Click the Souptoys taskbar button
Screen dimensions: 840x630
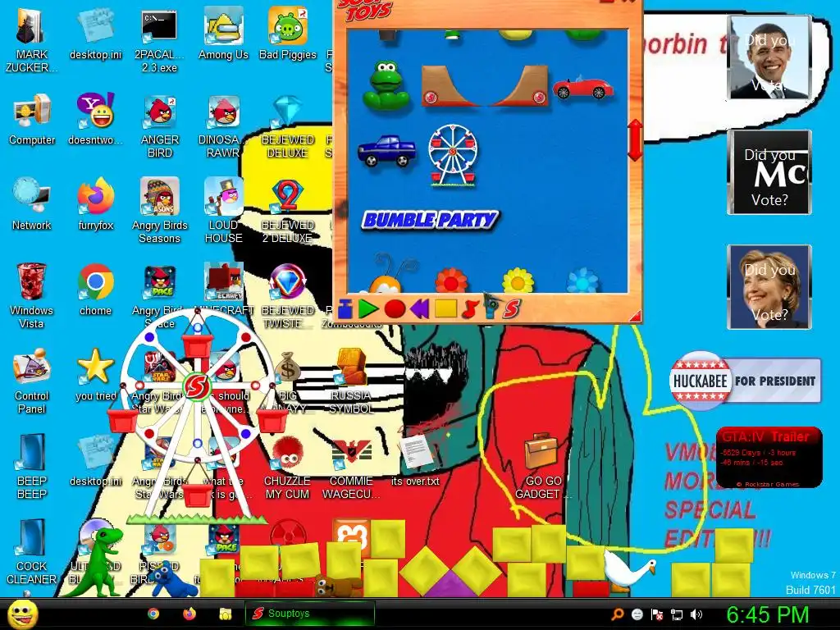point(309,614)
